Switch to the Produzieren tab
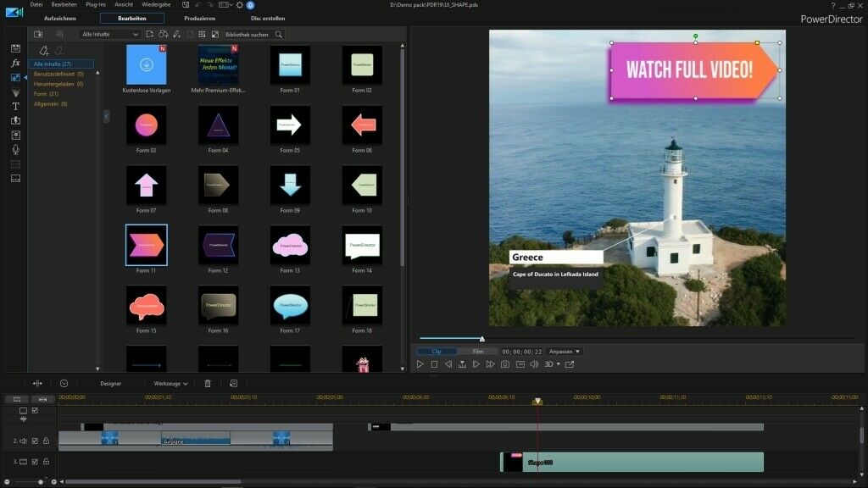 199,18
